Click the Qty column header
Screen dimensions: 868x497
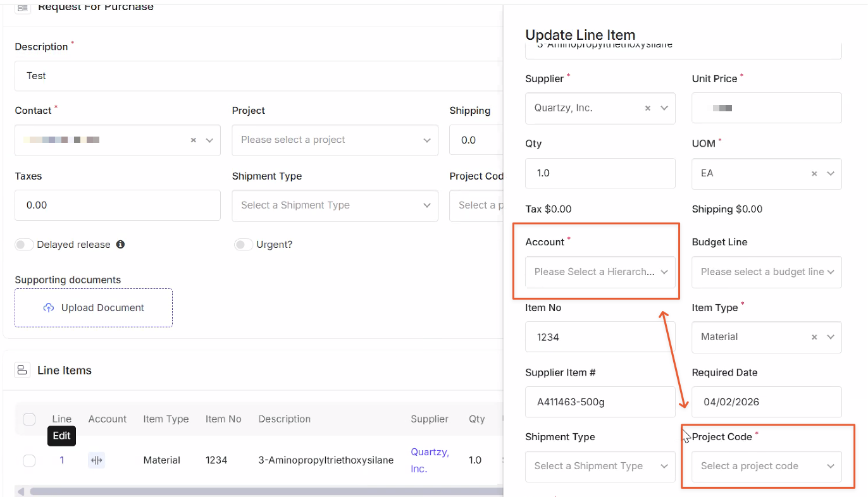(x=476, y=419)
